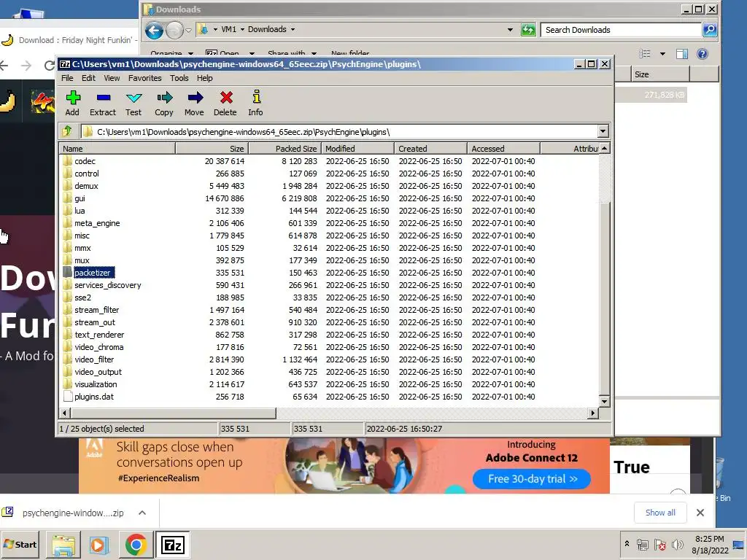747x560 pixels.
Task: Sort list by Size column header
Action: tap(212, 149)
